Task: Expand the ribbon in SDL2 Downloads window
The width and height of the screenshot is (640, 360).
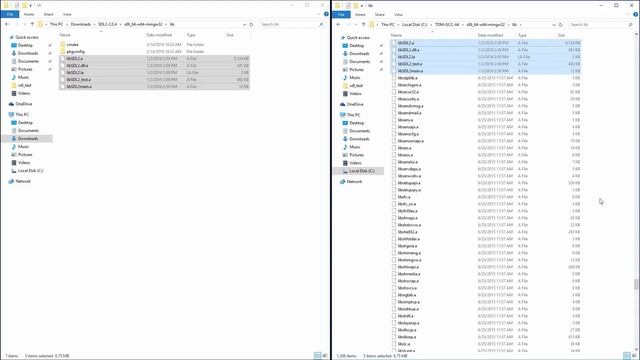Action: [319, 14]
